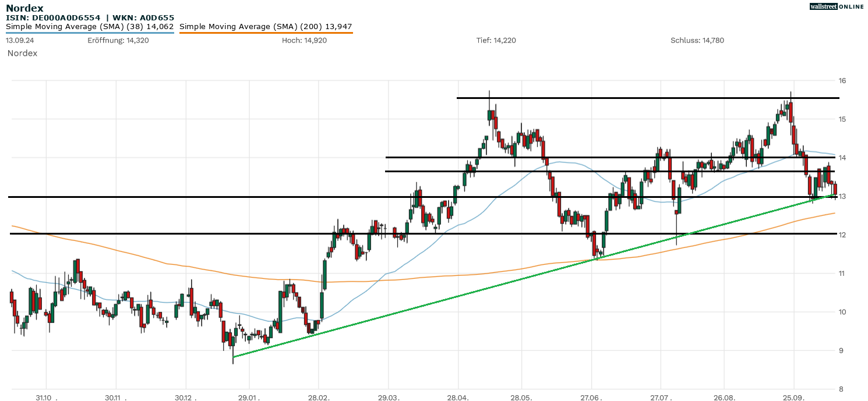Click the blue underline beneath SMA (38)
Viewport: 868px width, 401px height.
[90, 33]
